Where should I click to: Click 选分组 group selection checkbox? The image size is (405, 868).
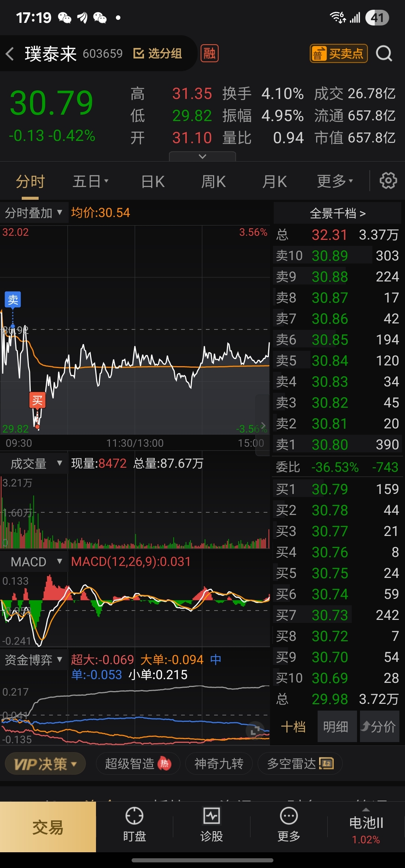[x=157, y=54]
